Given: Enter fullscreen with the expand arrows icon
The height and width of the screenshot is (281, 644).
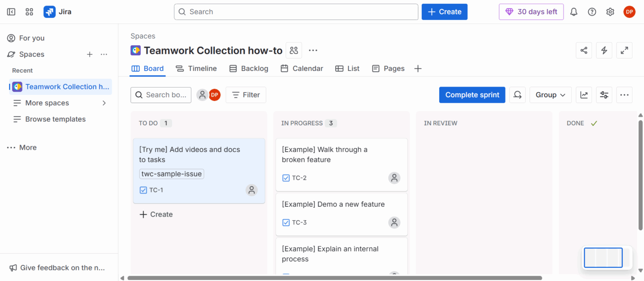Looking at the screenshot, I should coord(624,50).
